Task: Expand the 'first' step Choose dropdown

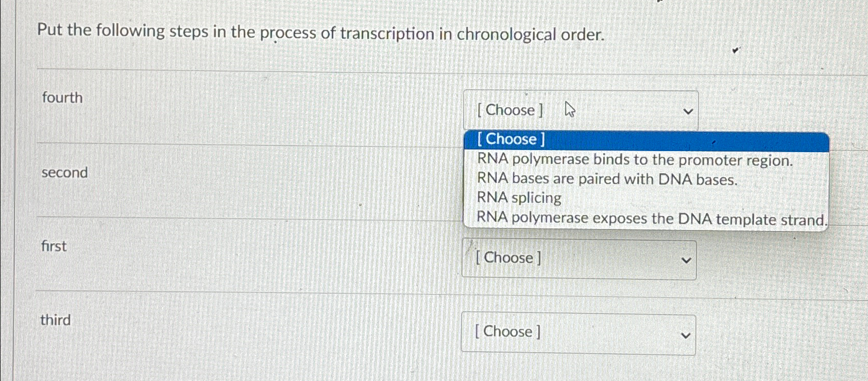Action: (577, 259)
